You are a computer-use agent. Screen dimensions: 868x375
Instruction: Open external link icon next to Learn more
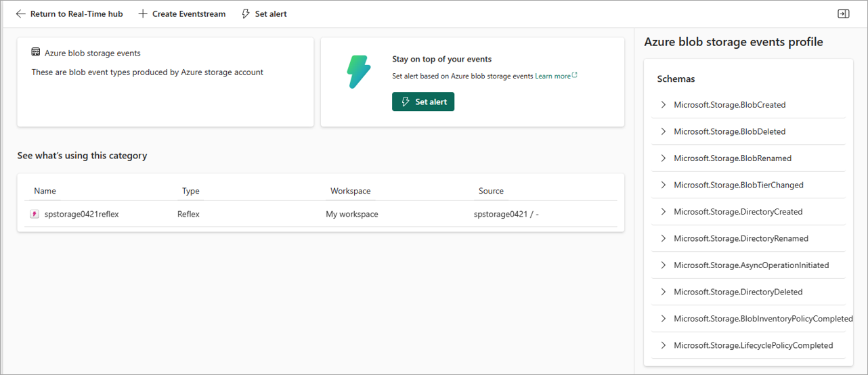pos(575,75)
